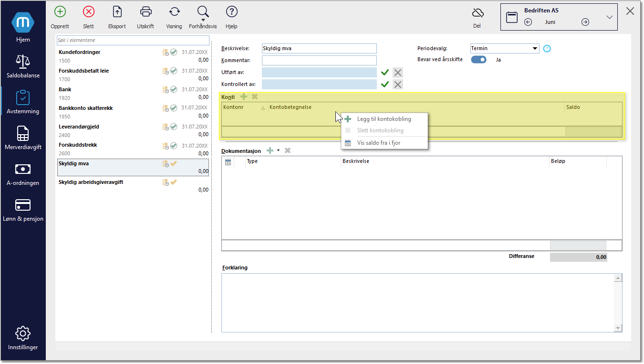Viewport: 644px width, 364px height.
Task: Click the calendar icon next to Bedriften AS
Action: [x=512, y=17]
